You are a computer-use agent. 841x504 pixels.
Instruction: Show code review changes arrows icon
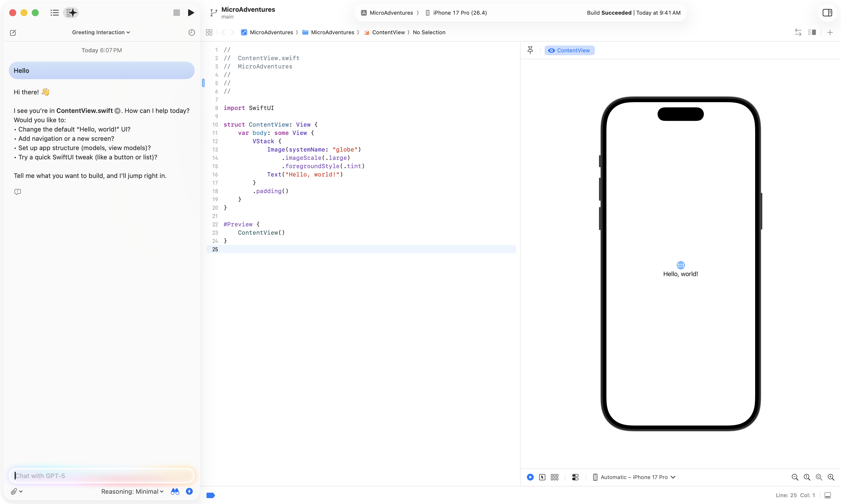(798, 32)
